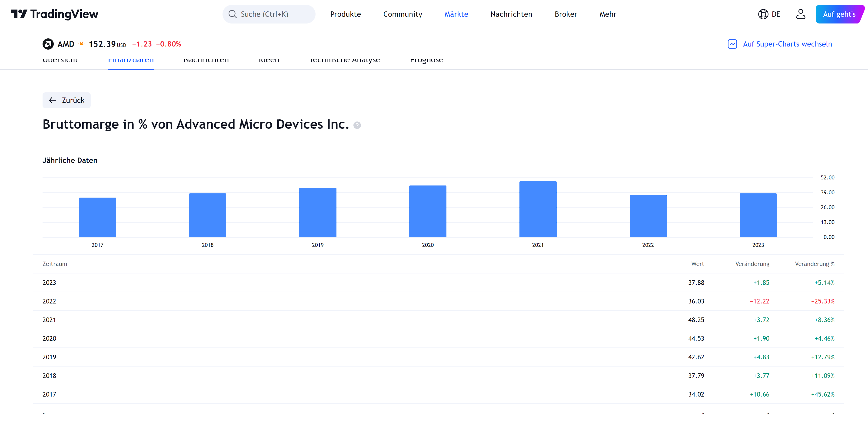Screen dimensions: 868x421
Task: Click the search magnifier icon
Action: pyautogui.click(x=233, y=14)
